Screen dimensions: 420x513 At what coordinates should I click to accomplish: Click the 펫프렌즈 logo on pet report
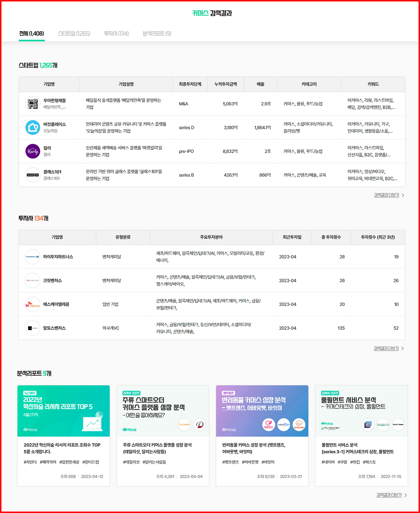click(x=269, y=425)
